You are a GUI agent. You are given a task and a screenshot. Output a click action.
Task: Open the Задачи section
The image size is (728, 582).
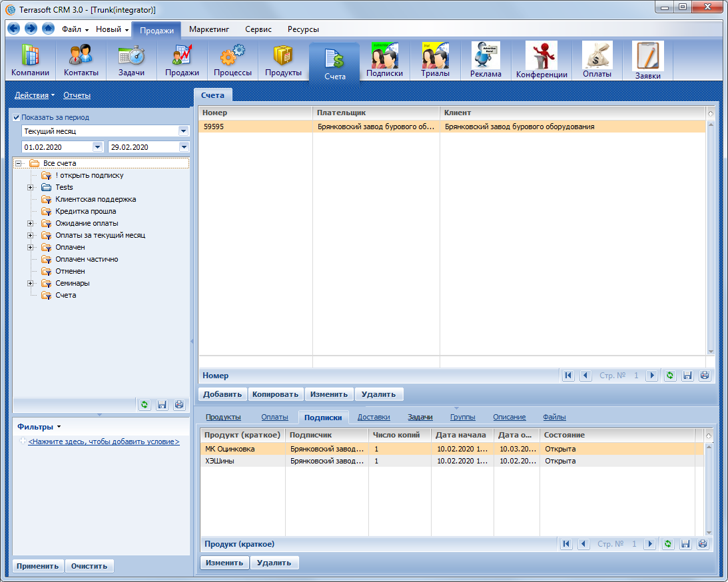pyautogui.click(x=131, y=61)
